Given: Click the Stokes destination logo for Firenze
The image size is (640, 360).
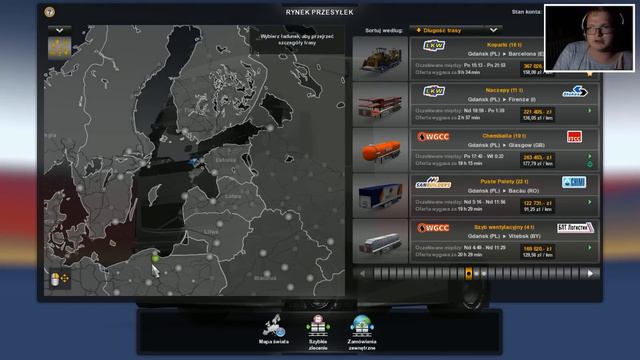Looking at the screenshot, I should (x=575, y=91).
